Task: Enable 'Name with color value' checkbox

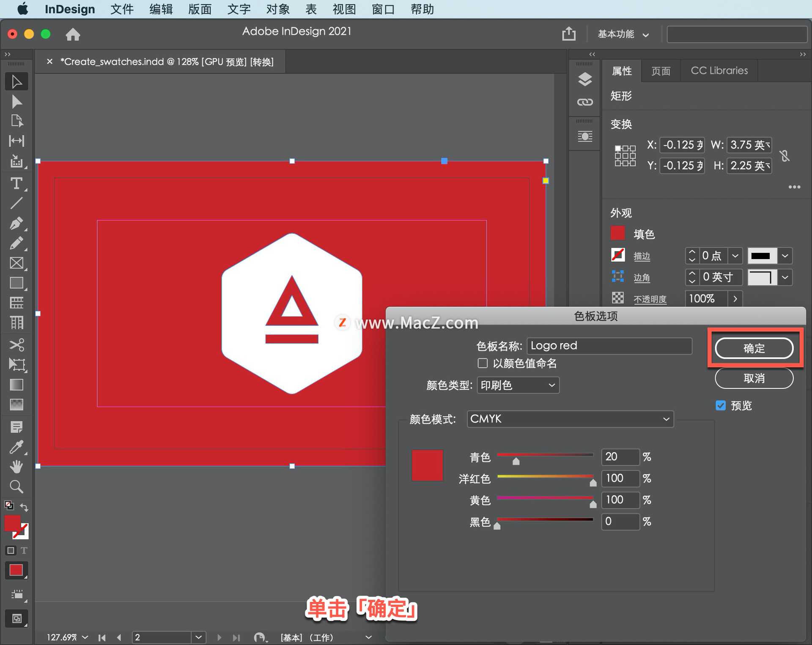Action: point(483,363)
